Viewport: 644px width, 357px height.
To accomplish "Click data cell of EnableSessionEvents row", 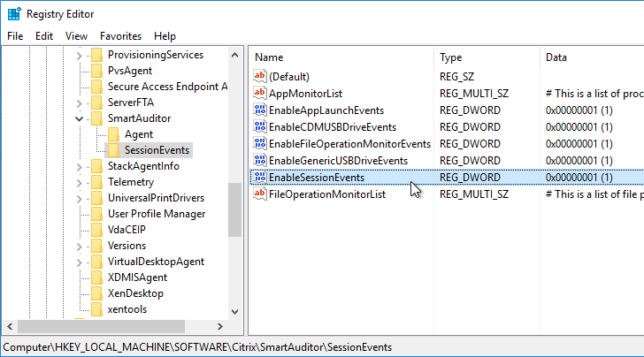I will (579, 178).
